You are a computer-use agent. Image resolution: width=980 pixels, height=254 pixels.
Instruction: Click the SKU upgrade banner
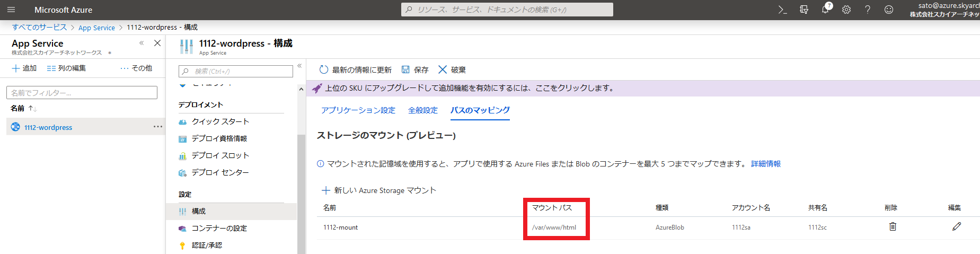[x=643, y=88]
